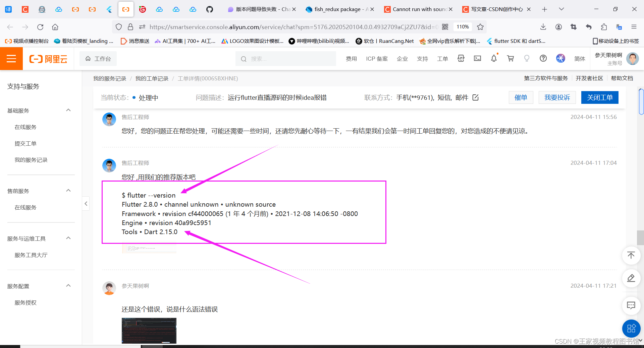644x348 pixels.
Task: Launch CloudShell terminal icon
Action: click(477, 58)
